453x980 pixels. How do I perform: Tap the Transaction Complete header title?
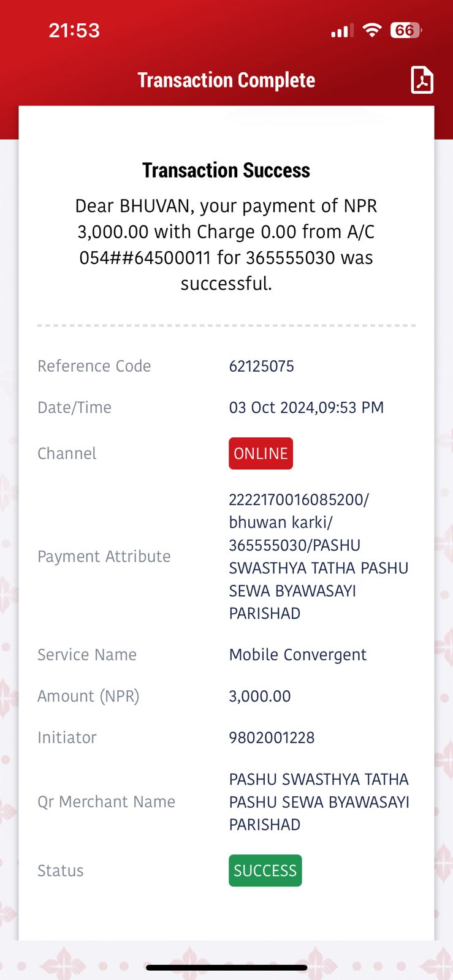226,80
